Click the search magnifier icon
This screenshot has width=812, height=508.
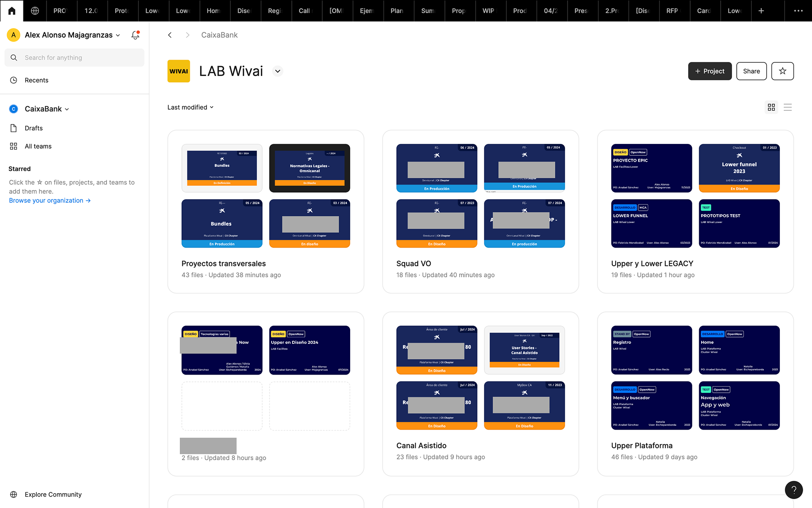point(14,58)
